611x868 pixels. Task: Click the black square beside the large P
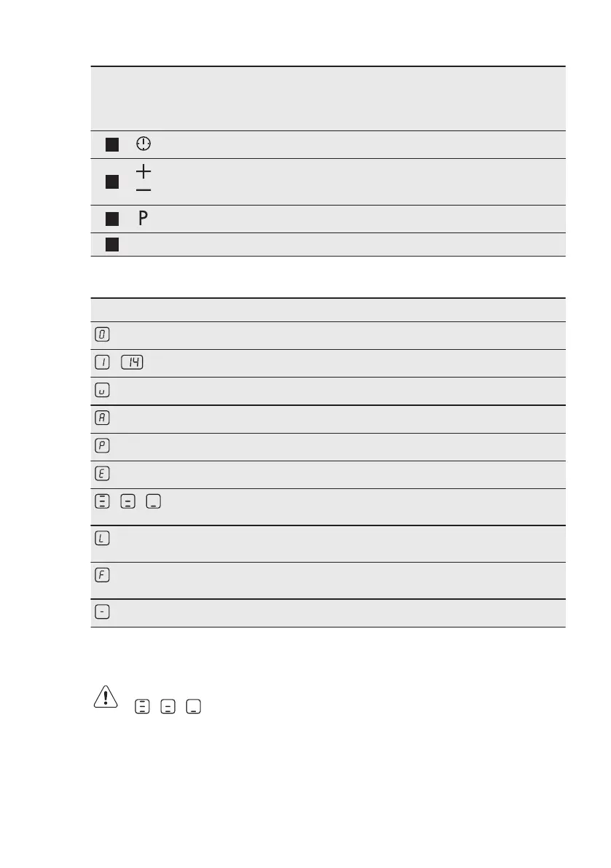(x=111, y=218)
